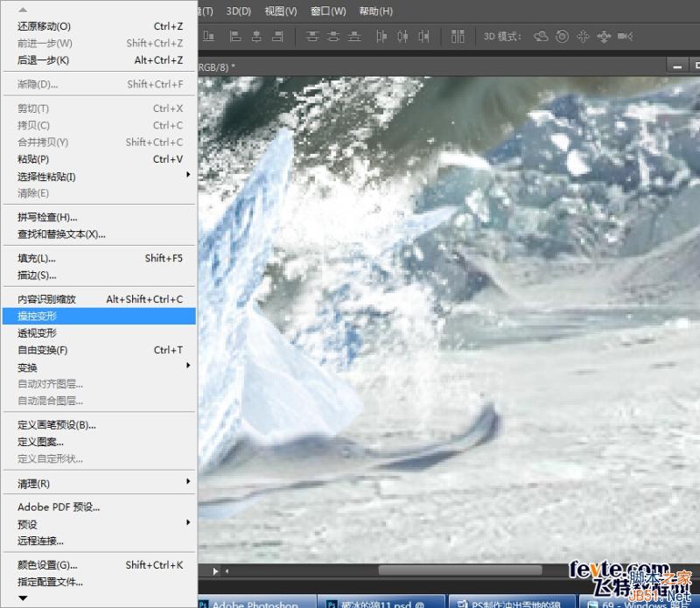Choose 内容识别缩放 menu item
This screenshot has width=700, height=608.
pos(99,299)
